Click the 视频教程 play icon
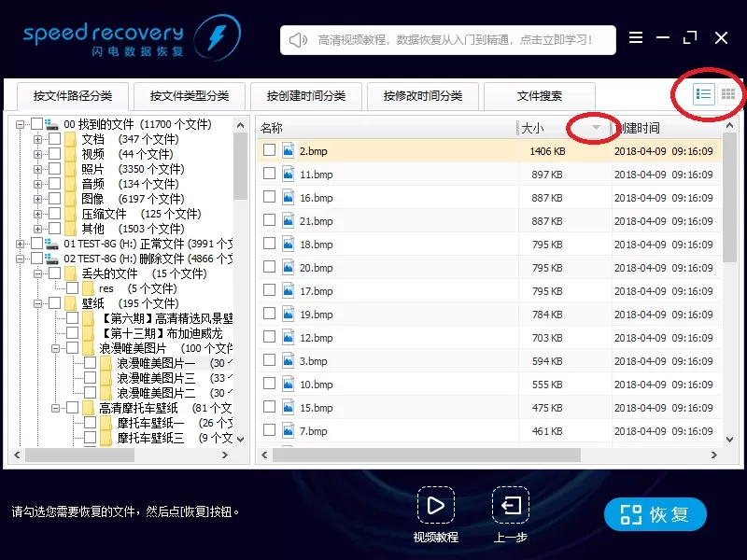The width and height of the screenshot is (747, 560). (x=435, y=505)
